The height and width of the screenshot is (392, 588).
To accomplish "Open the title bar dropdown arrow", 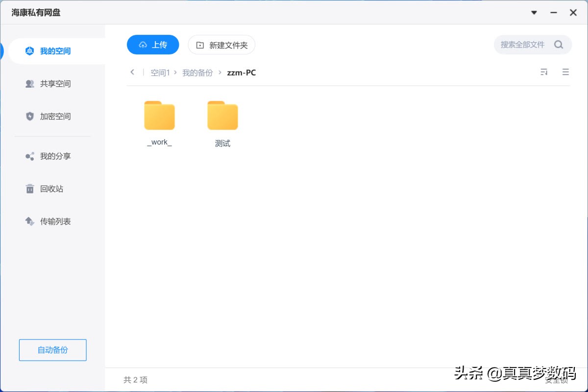I will coord(534,13).
